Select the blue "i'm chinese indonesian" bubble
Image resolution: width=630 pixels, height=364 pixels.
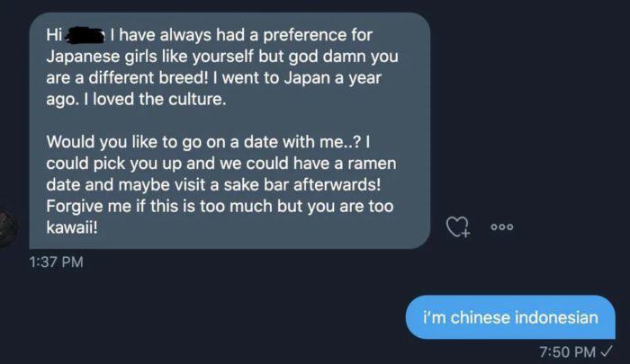click(510, 317)
